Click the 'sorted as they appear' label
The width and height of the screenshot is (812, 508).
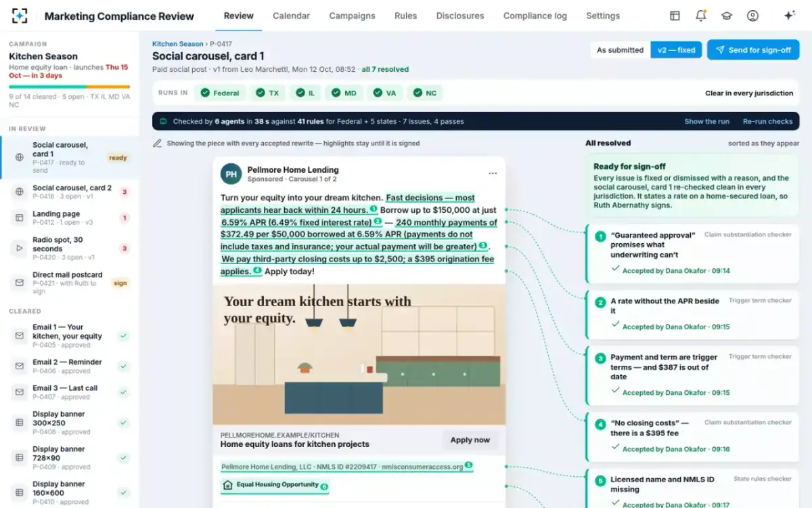(x=763, y=144)
